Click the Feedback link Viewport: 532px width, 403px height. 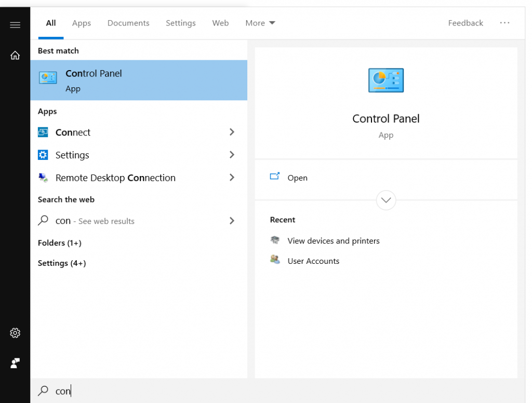pos(465,23)
